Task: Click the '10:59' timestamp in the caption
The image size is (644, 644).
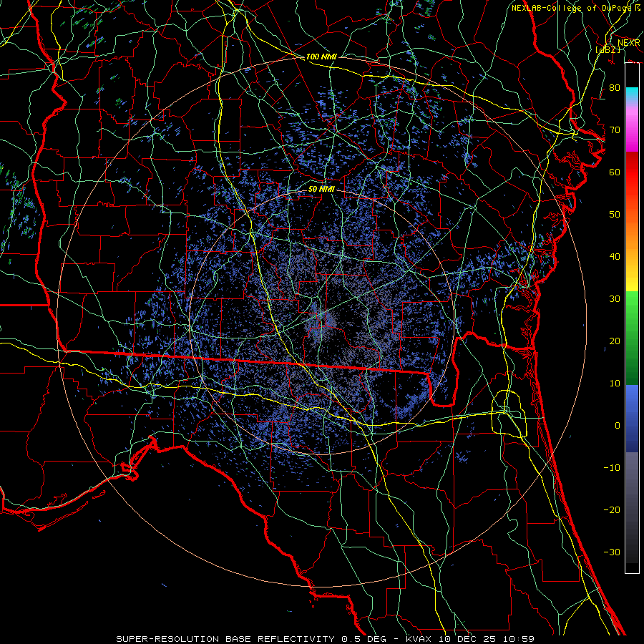Action: [520, 639]
